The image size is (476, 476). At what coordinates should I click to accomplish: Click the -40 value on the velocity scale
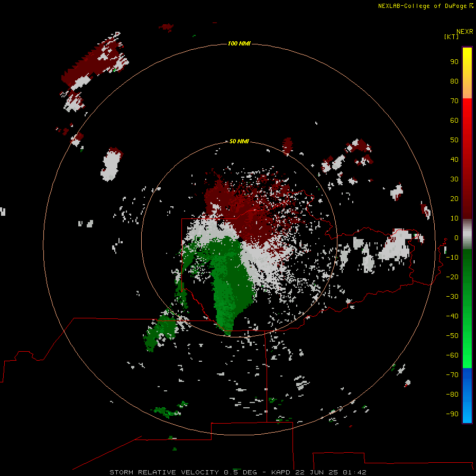pos(452,316)
